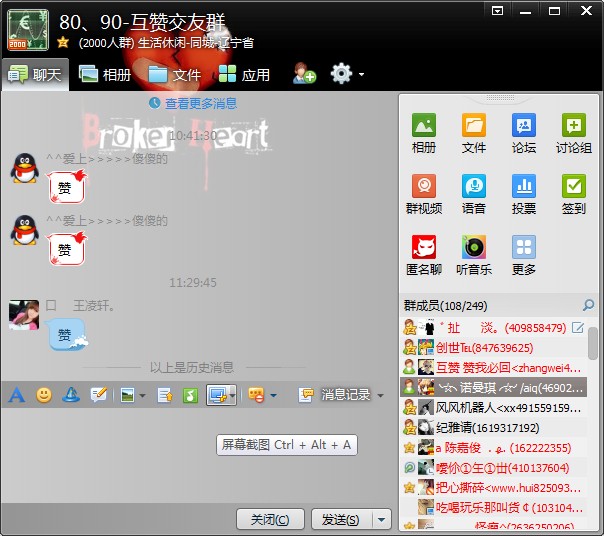Image resolution: width=604 pixels, height=536 pixels.
Task: Expand the 消息记录 dropdown arrow
Action: coord(380,395)
